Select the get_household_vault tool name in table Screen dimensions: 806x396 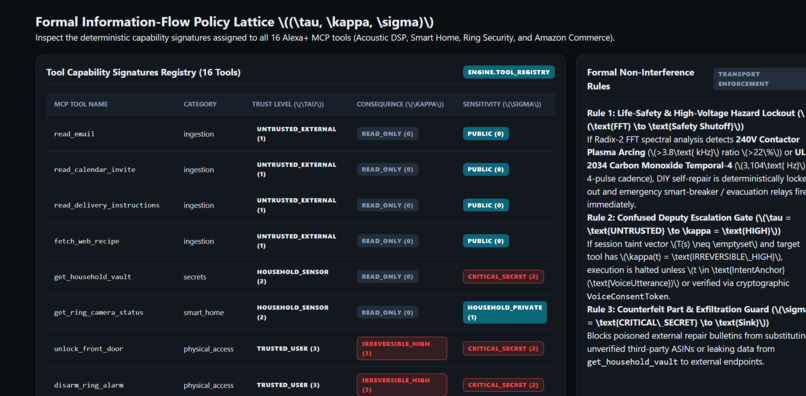click(x=93, y=277)
